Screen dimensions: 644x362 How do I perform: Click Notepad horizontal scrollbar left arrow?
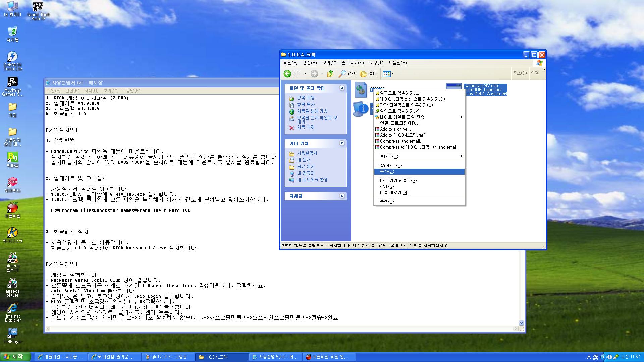(x=48, y=329)
